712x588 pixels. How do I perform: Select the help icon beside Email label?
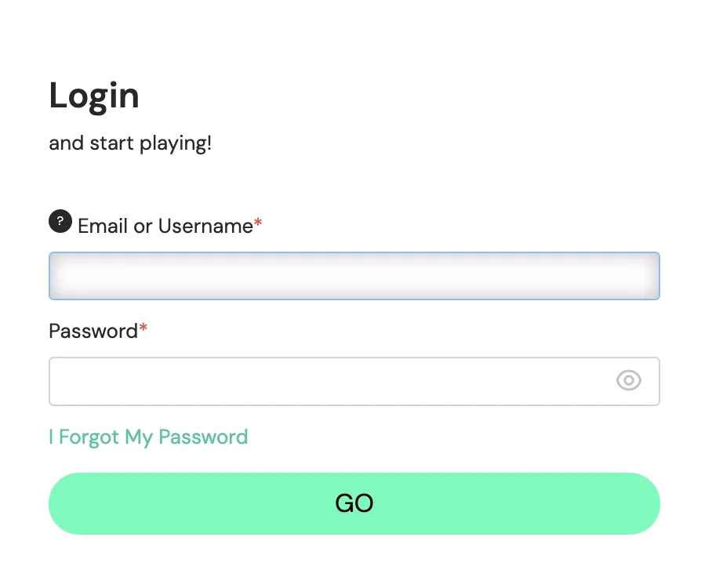pos(60,221)
